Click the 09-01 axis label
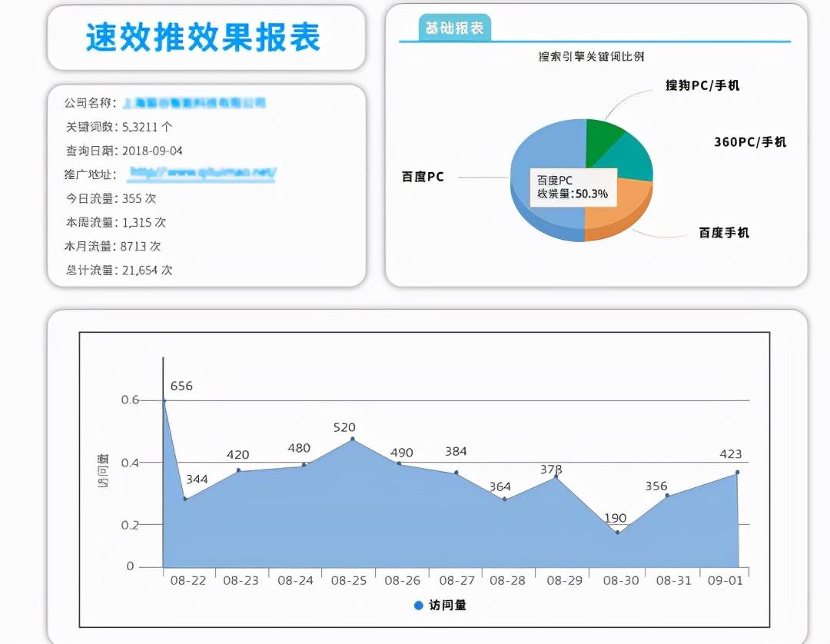Viewport: 830px width, 644px height. click(x=725, y=580)
